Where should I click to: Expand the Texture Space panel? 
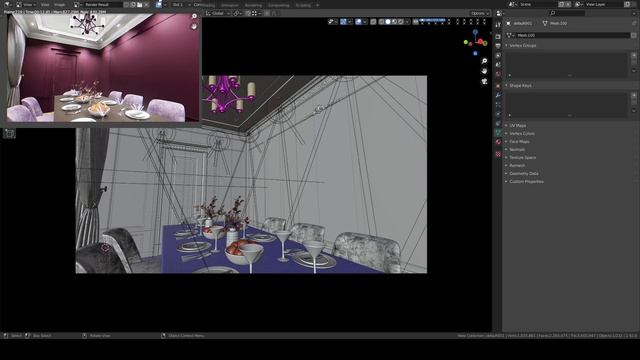(522, 158)
